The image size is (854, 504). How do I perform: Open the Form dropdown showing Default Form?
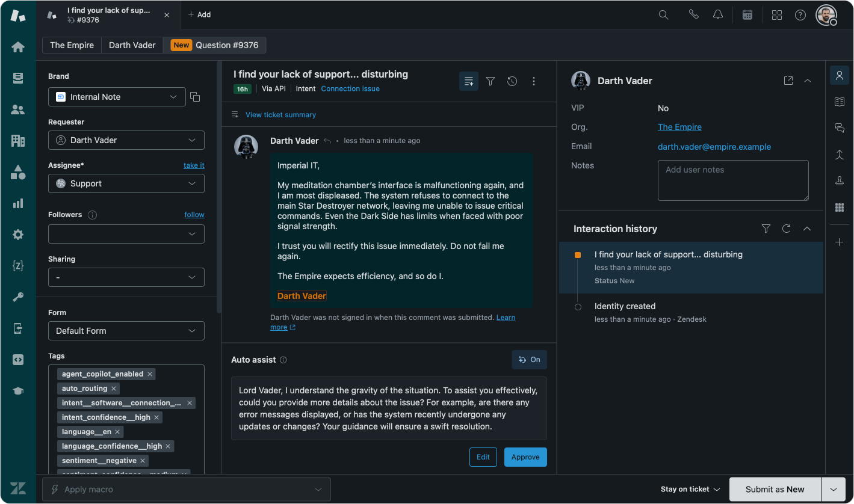coord(126,331)
